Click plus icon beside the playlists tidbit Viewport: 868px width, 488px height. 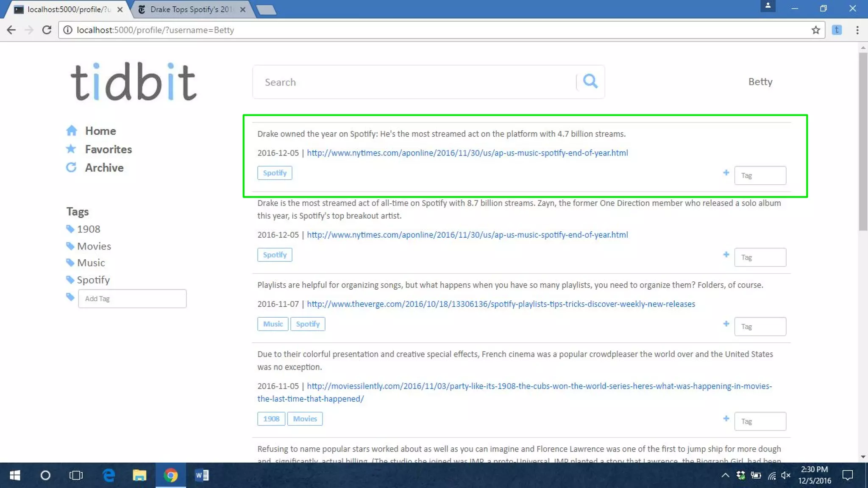pyautogui.click(x=726, y=324)
